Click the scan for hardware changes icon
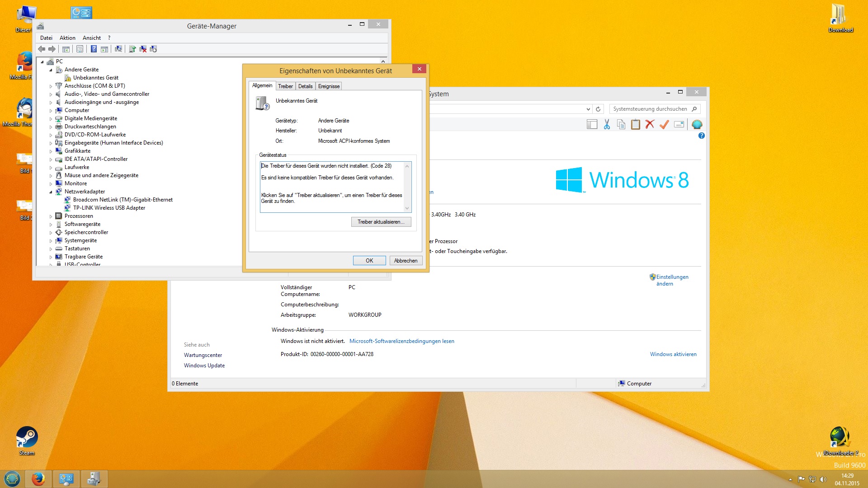The height and width of the screenshot is (488, 868). pyautogui.click(x=118, y=49)
